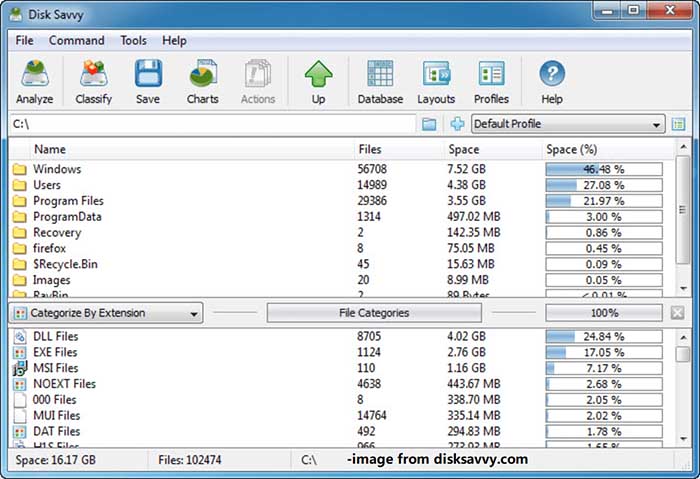The width and height of the screenshot is (700, 479).
Task: Click the Recovery folder icon
Action: point(19,233)
